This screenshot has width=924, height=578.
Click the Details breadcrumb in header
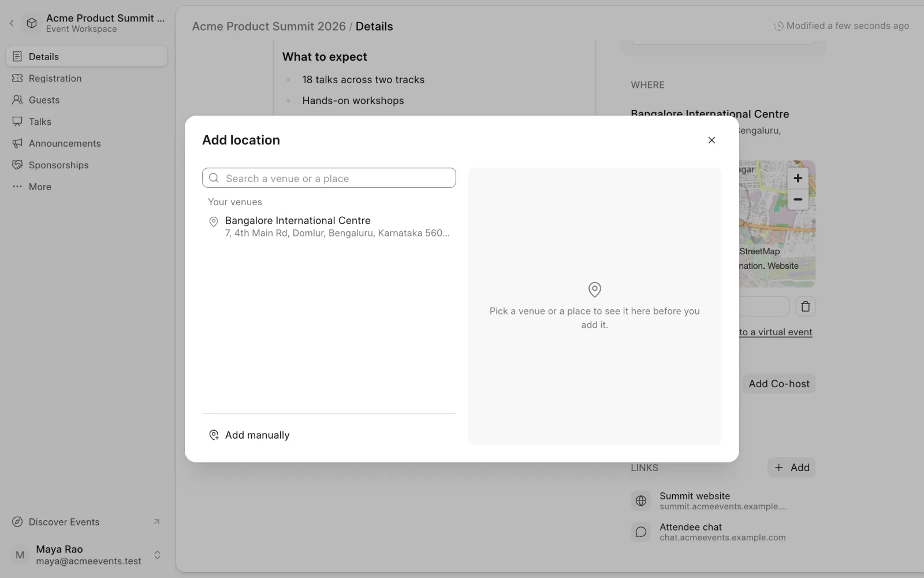(374, 27)
